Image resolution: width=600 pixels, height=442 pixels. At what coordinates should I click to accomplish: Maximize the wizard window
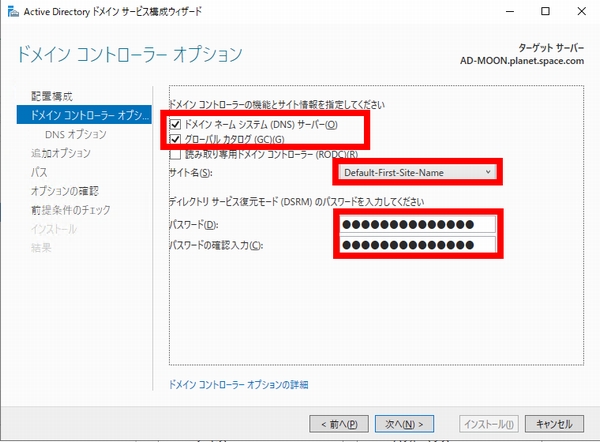[545, 11]
